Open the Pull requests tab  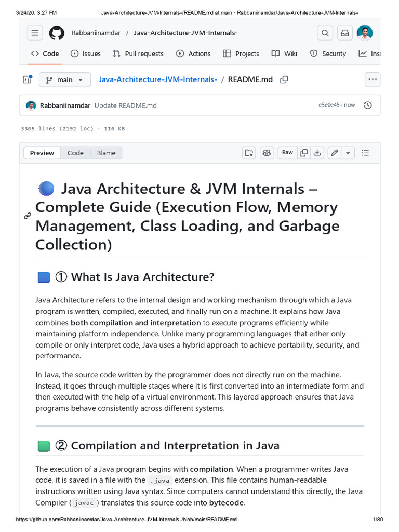138,54
